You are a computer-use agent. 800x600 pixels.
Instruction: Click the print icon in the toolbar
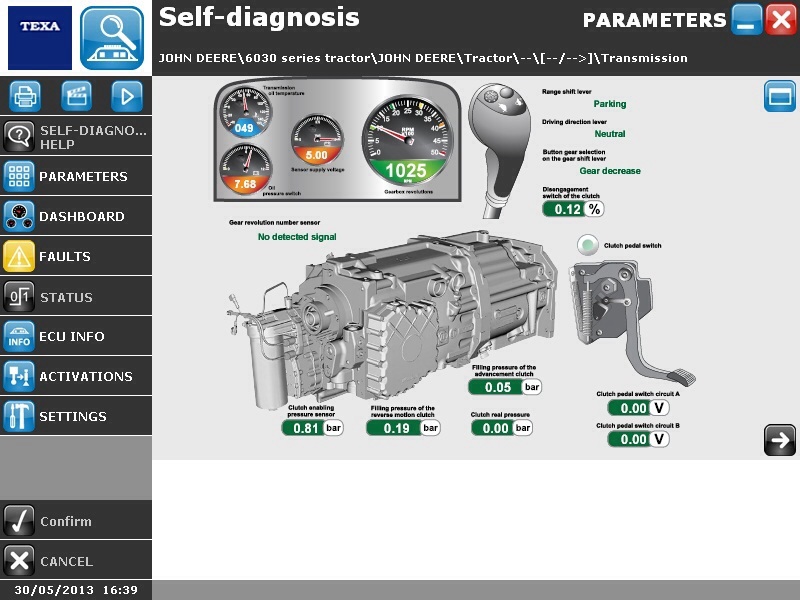[26, 96]
